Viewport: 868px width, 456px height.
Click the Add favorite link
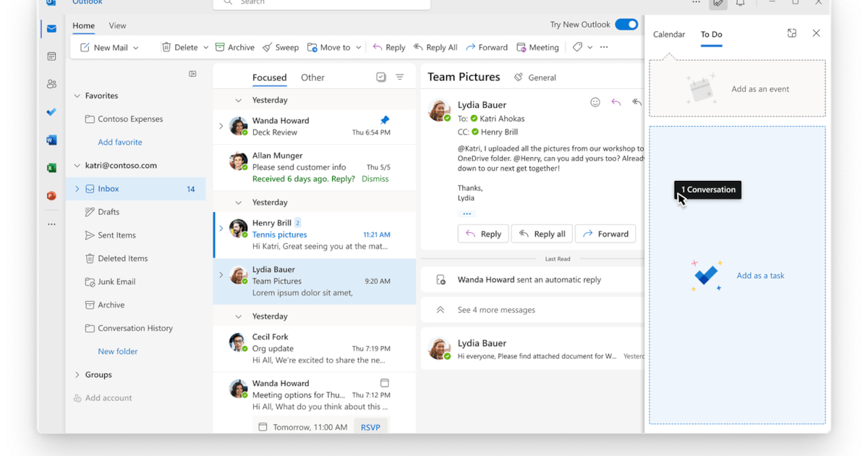tap(120, 143)
